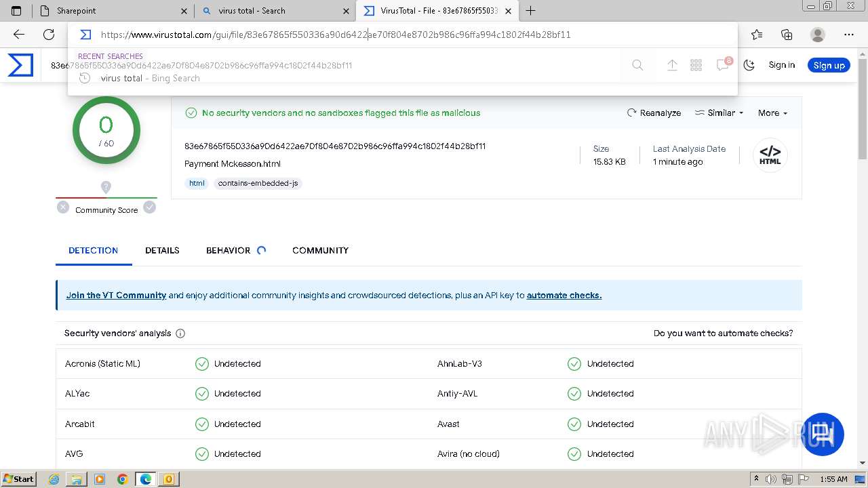868x488 pixels.
Task: Click the community score question mark icon
Action: (106, 186)
